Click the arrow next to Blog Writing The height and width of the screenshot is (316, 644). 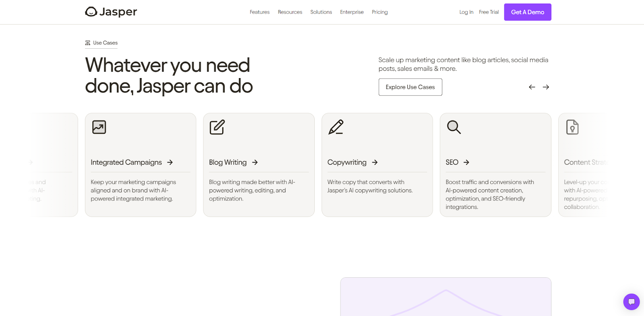point(255,162)
